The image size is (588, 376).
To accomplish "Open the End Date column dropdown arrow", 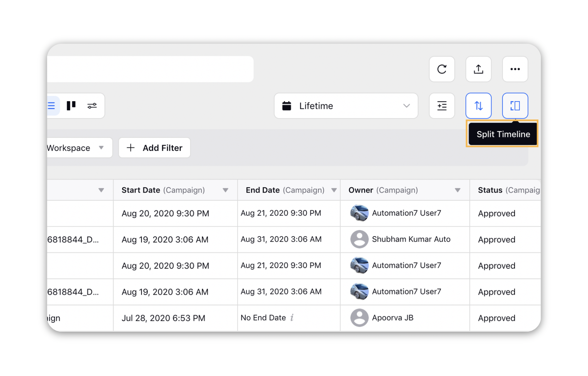I will pyautogui.click(x=334, y=190).
